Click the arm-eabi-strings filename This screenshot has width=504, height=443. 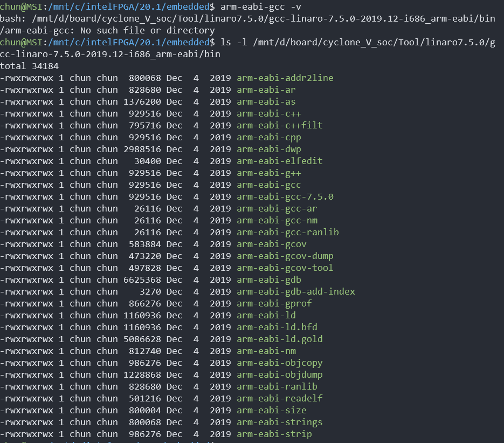click(x=279, y=422)
